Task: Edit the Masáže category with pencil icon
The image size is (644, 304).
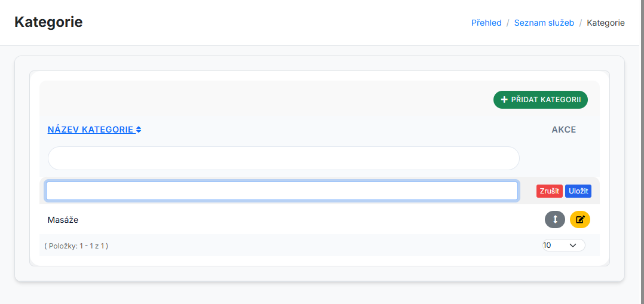Action: coord(579,219)
